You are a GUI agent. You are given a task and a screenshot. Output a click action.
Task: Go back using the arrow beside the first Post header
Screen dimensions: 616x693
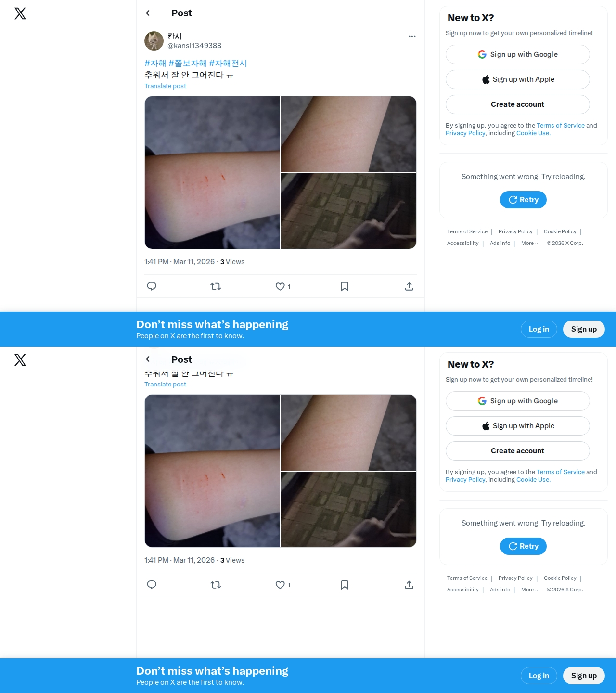pos(149,13)
